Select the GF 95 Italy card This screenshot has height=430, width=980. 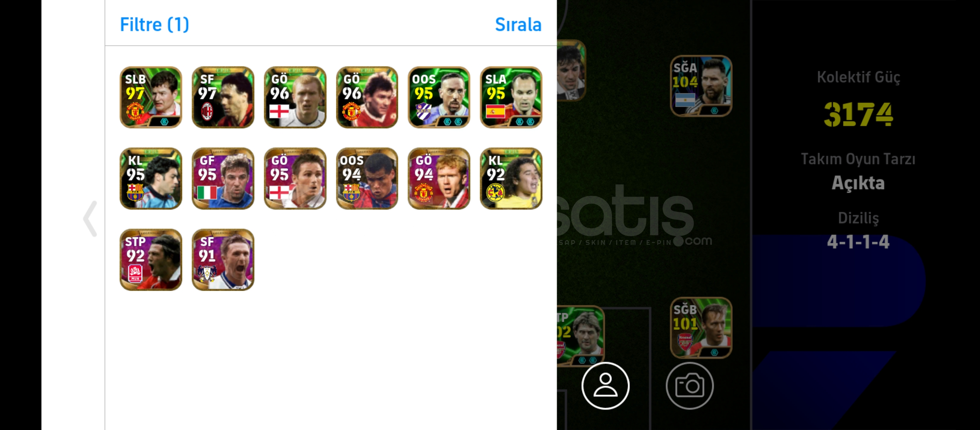[223, 178]
